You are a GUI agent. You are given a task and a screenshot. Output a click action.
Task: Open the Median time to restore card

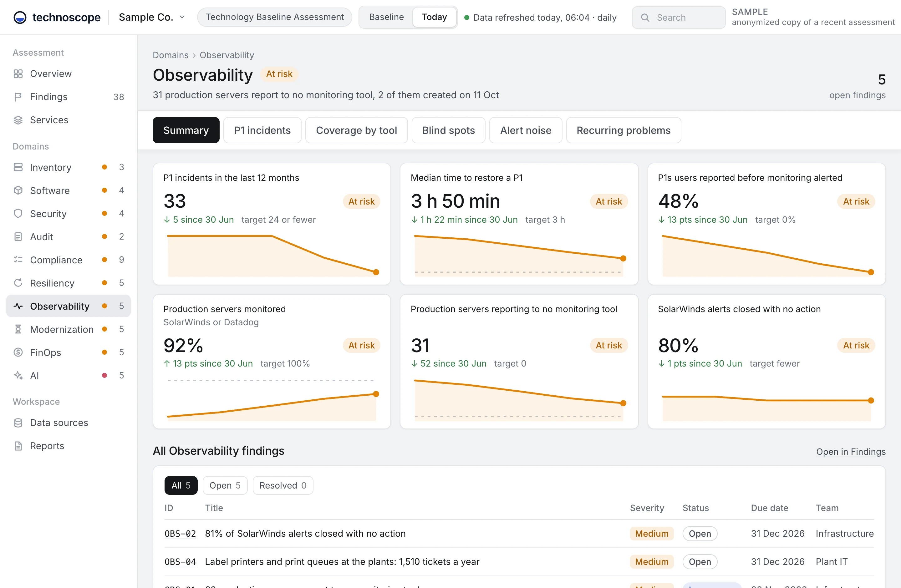[x=519, y=224]
